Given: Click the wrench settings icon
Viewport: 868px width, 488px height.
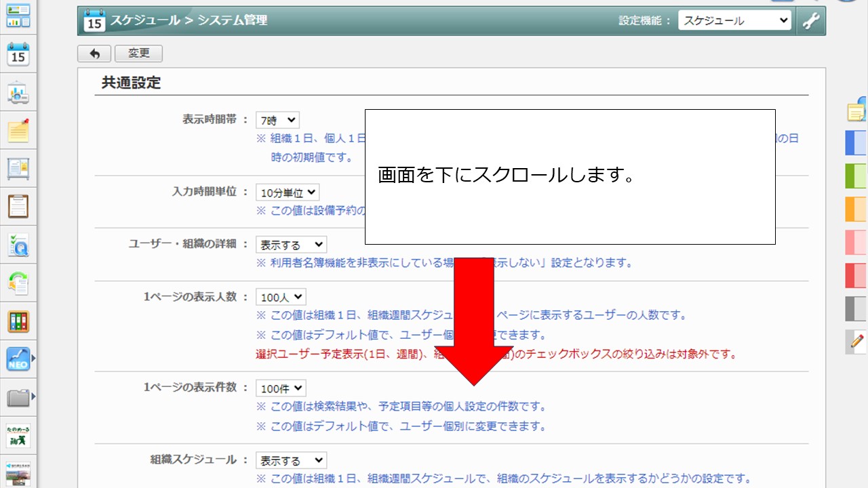Looking at the screenshot, I should (811, 21).
